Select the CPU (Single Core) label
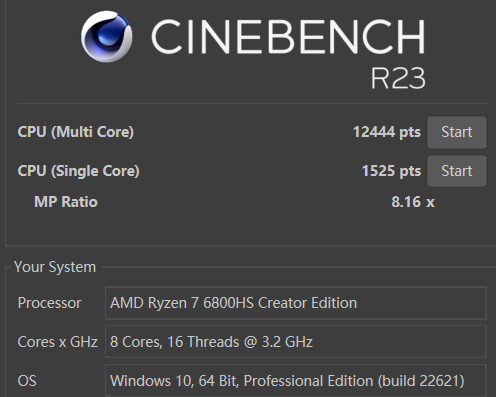496x397 pixels. [x=78, y=171]
